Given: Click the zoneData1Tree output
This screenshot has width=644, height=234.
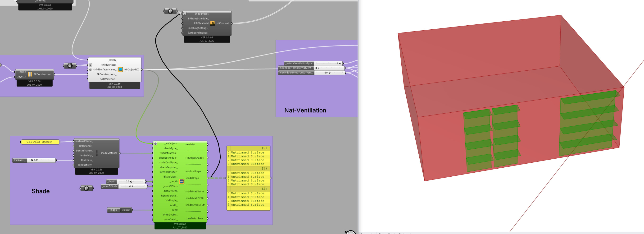Looking at the screenshot, I should (194, 219).
